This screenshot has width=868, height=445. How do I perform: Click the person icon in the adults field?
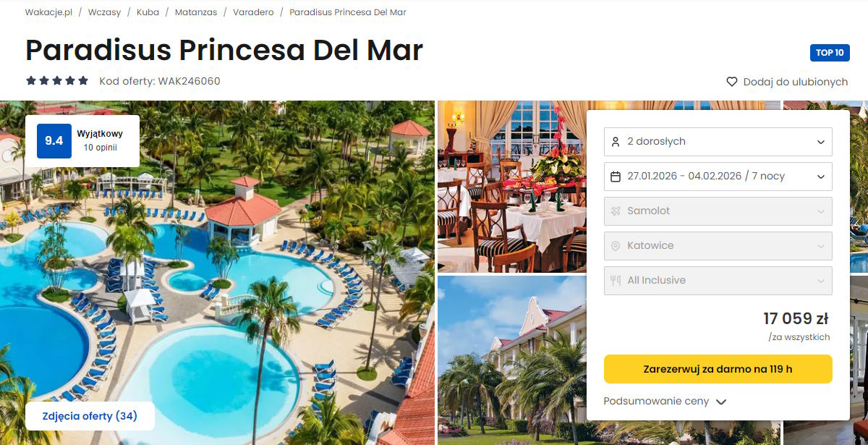click(616, 142)
